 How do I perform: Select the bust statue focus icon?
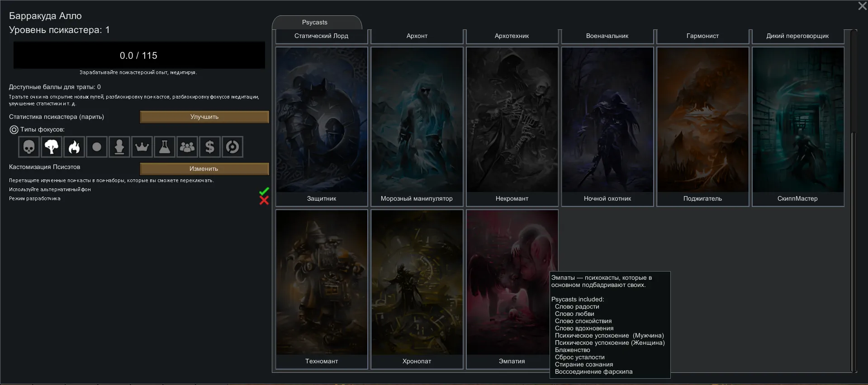pyautogui.click(x=119, y=147)
